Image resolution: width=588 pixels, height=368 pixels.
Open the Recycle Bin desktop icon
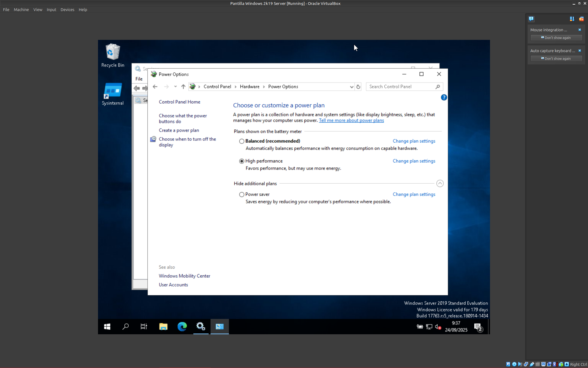113,55
